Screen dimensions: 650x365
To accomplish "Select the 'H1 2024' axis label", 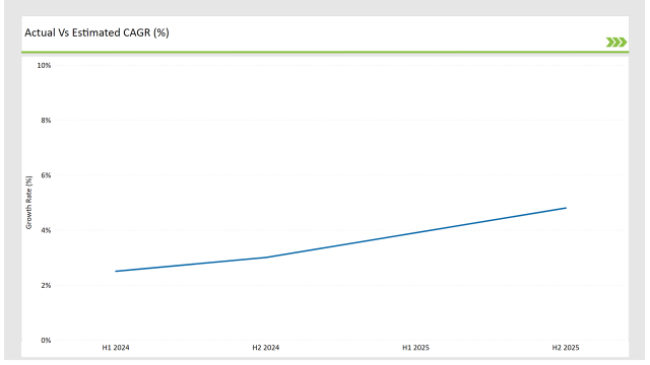I will 116,348.
